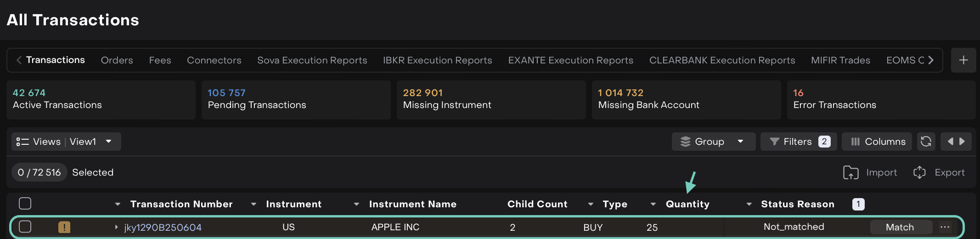Expand the jky1290B250604 row children

pyautogui.click(x=116, y=227)
